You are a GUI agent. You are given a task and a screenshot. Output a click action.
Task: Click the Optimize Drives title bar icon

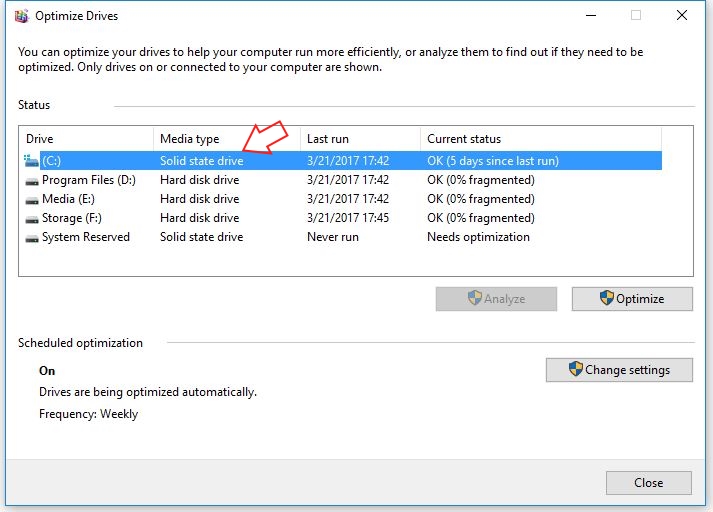tap(21, 16)
